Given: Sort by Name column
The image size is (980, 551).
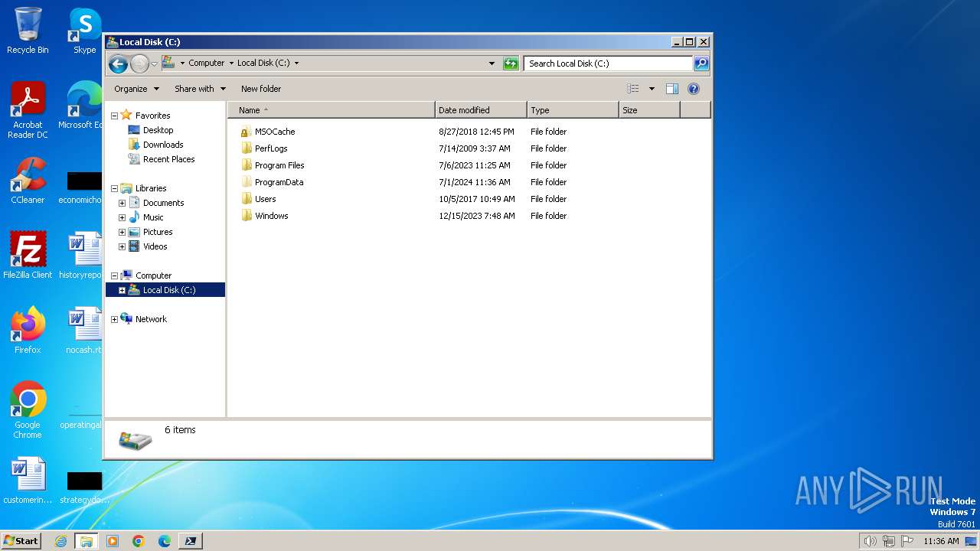Looking at the screenshot, I should (x=332, y=110).
